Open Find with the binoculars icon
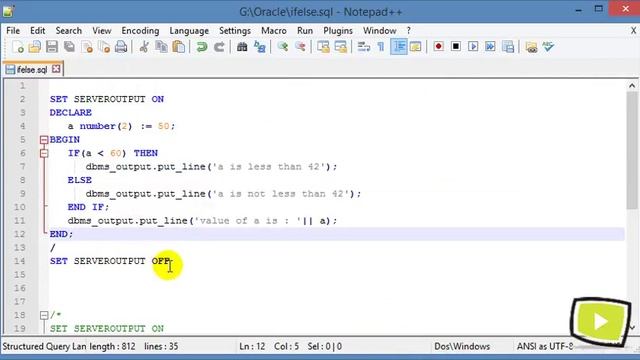The width and height of the screenshot is (640, 360). coord(242,47)
